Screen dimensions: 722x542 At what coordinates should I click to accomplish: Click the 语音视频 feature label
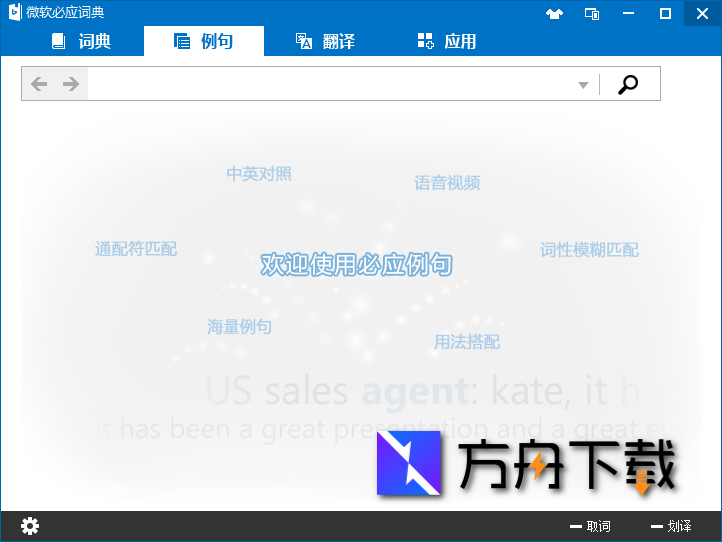447,183
